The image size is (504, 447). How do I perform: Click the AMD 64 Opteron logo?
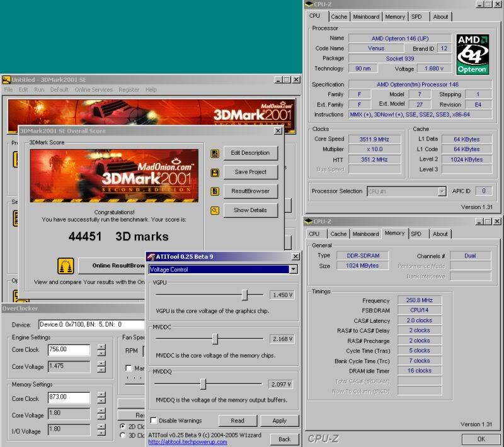point(472,54)
